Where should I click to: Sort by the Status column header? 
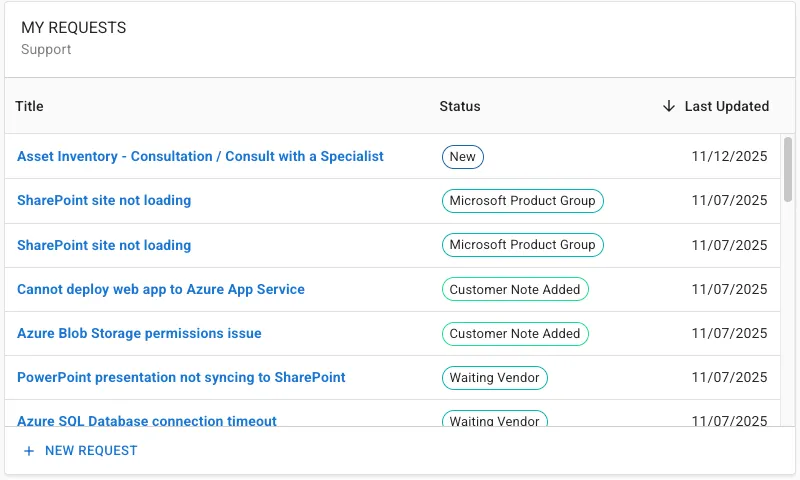(x=460, y=106)
